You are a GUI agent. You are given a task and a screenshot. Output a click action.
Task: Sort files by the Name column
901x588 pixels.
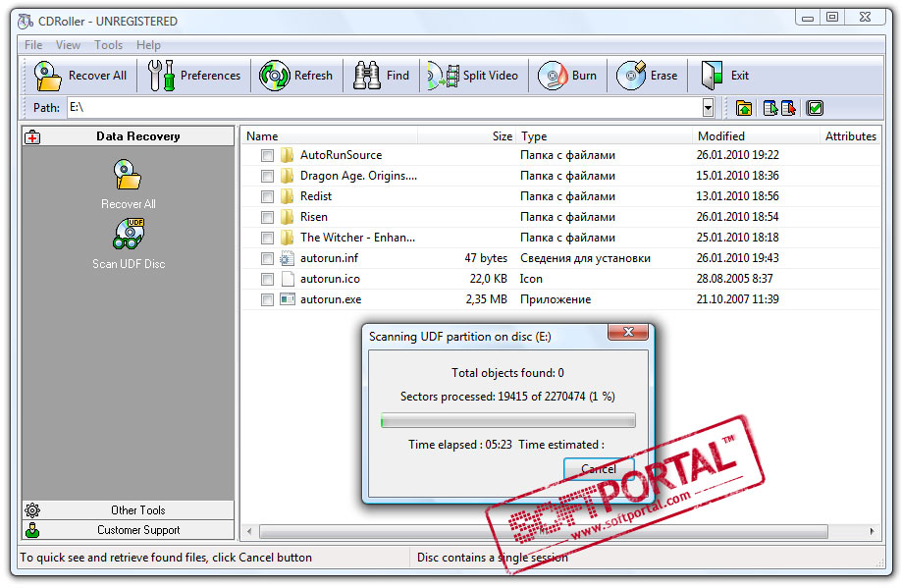[331, 136]
